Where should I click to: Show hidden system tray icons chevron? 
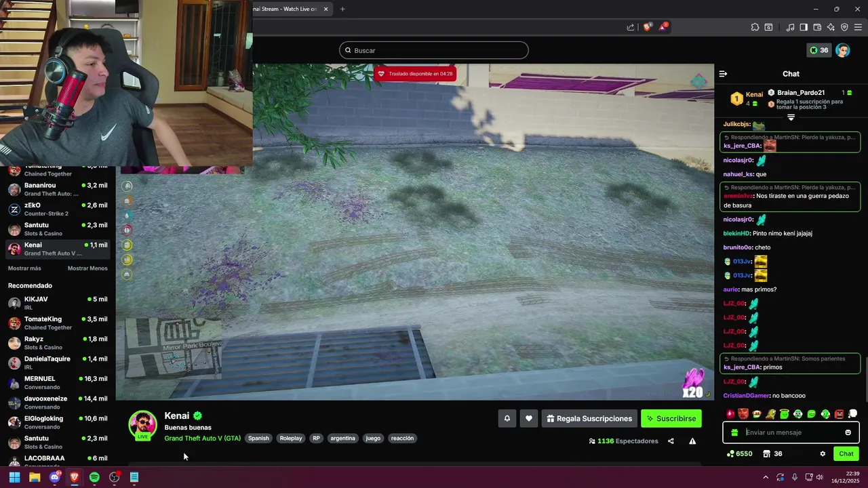point(766,477)
